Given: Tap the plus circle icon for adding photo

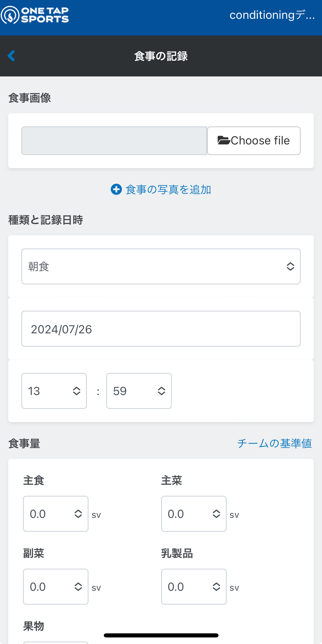Looking at the screenshot, I should point(116,189).
